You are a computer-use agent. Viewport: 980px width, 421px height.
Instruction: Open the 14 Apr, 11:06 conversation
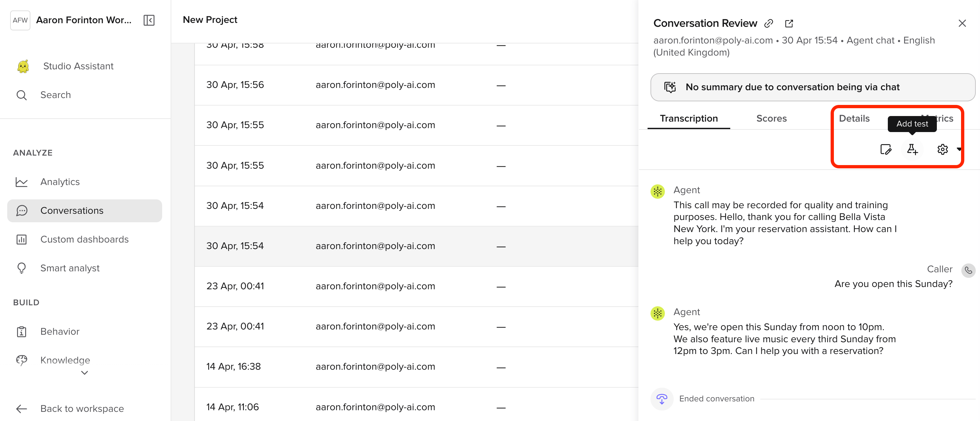(x=416, y=405)
